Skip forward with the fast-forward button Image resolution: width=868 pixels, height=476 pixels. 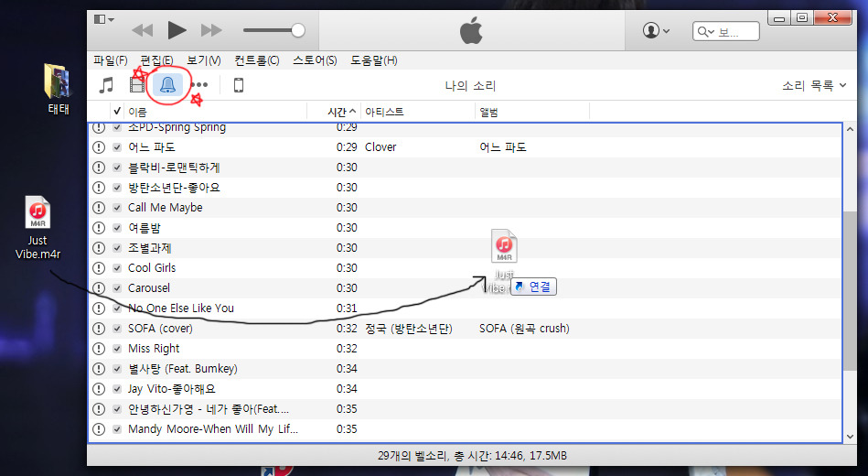coord(211,30)
